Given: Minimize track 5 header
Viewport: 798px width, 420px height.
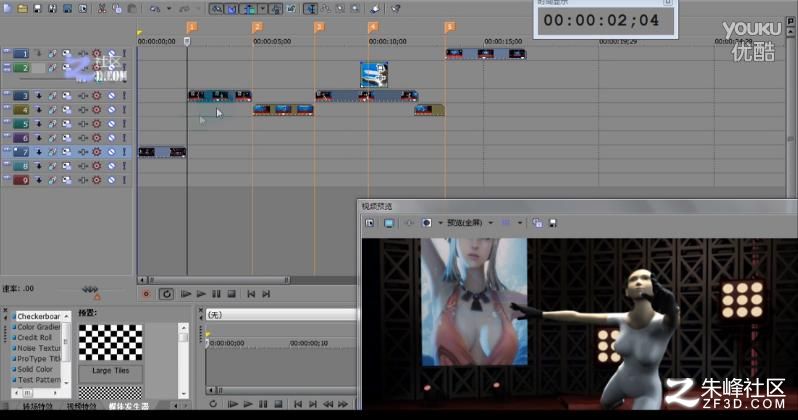Looking at the screenshot, I should click(6, 122).
